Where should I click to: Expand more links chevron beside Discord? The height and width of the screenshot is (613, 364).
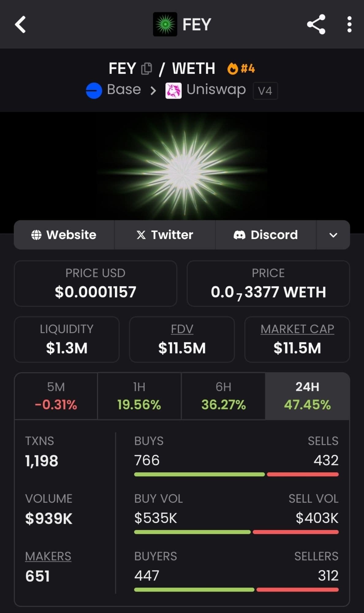333,235
